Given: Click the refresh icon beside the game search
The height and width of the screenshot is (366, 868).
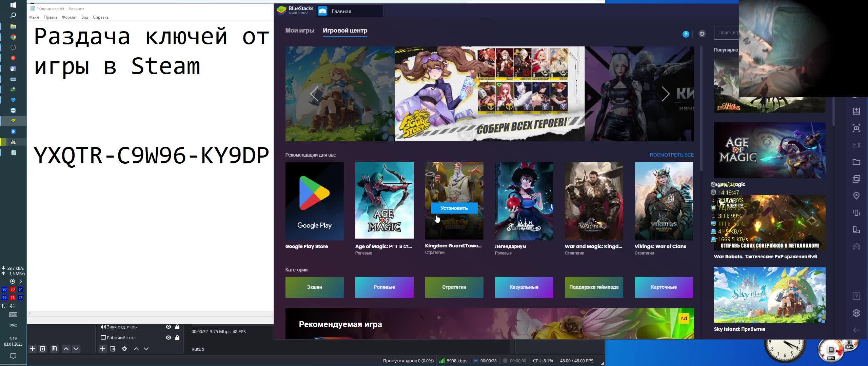Looking at the screenshot, I should pos(702,34).
